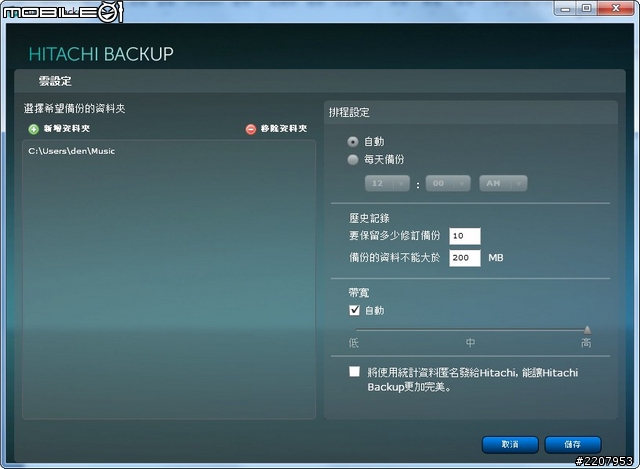The image size is (640, 469).
Task: Click the green add folder plus icon
Action: click(x=33, y=129)
